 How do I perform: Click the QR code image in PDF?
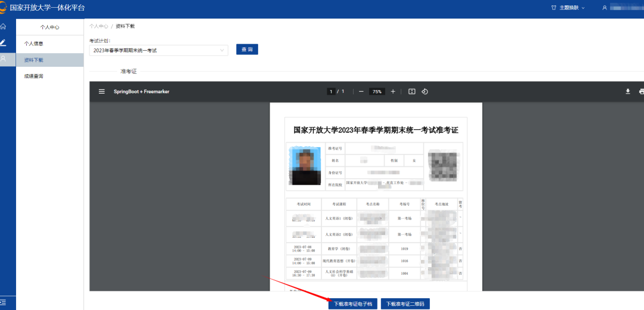[x=442, y=166]
